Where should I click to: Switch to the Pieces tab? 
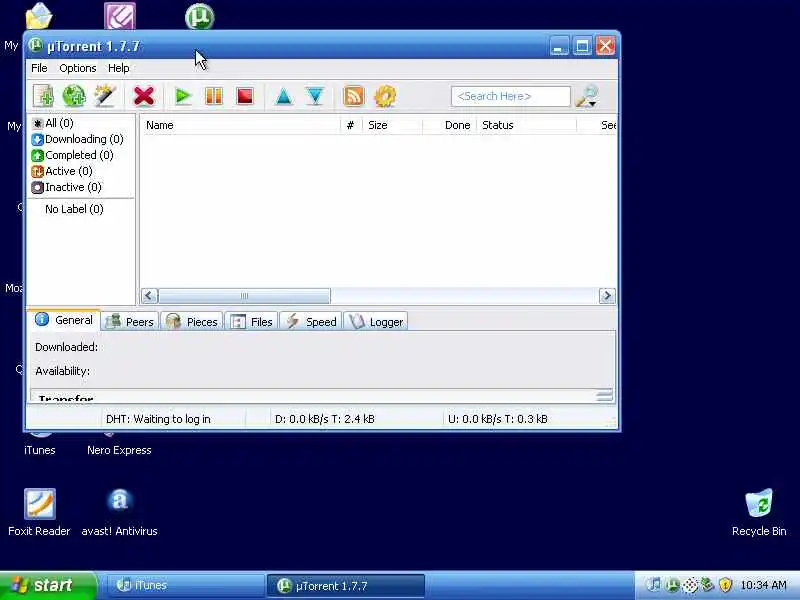click(x=192, y=322)
